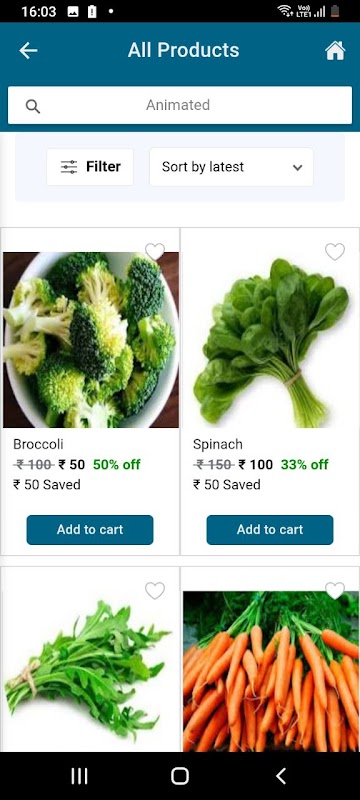Favorite the arugula leaves product with its heart

tap(155, 590)
